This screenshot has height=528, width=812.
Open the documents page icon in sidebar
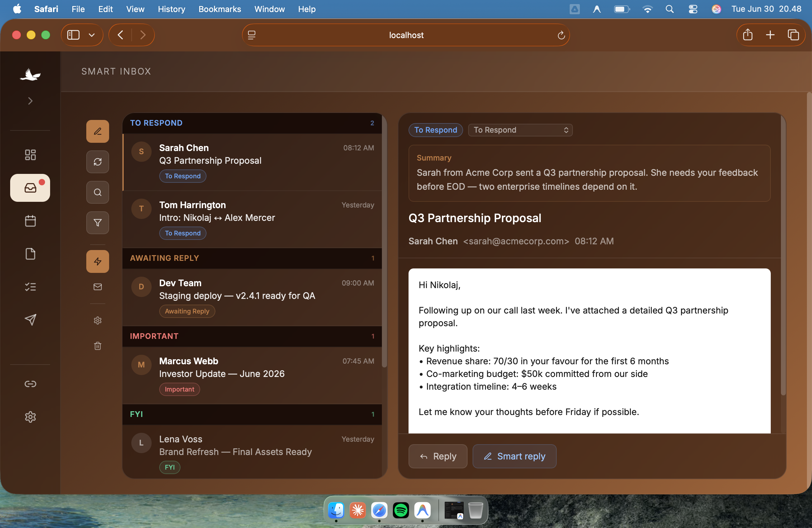tap(30, 254)
